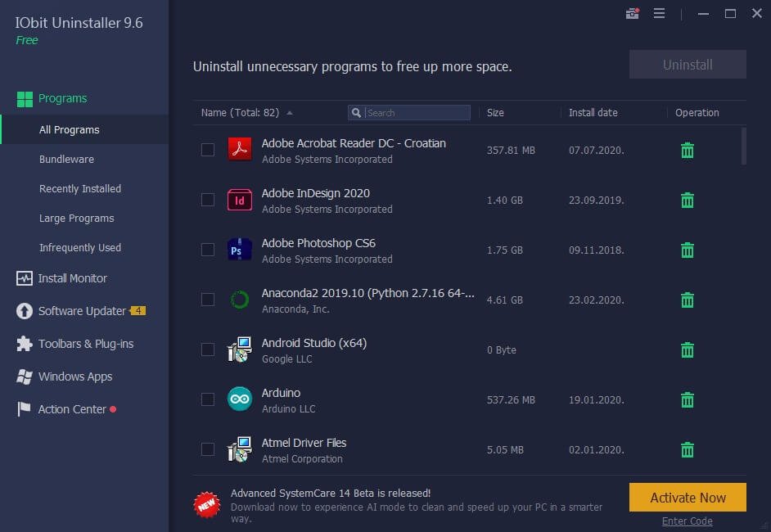
Task: Sort the list by Install date column
Action: 593,113
